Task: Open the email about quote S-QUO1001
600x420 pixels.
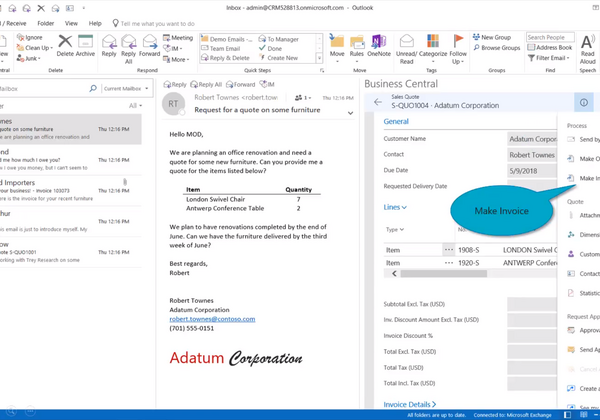Action: pyautogui.click(x=71, y=252)
